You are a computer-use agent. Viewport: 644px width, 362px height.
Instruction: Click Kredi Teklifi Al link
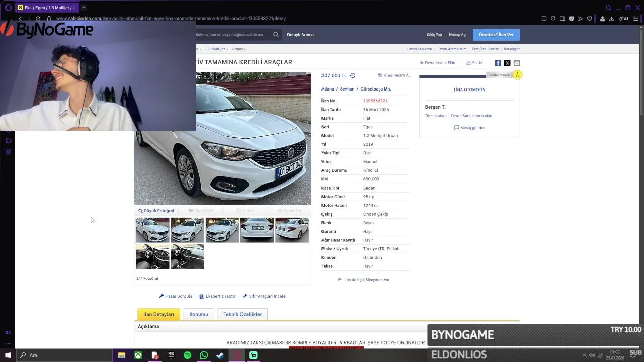click(x=394, y=75)
